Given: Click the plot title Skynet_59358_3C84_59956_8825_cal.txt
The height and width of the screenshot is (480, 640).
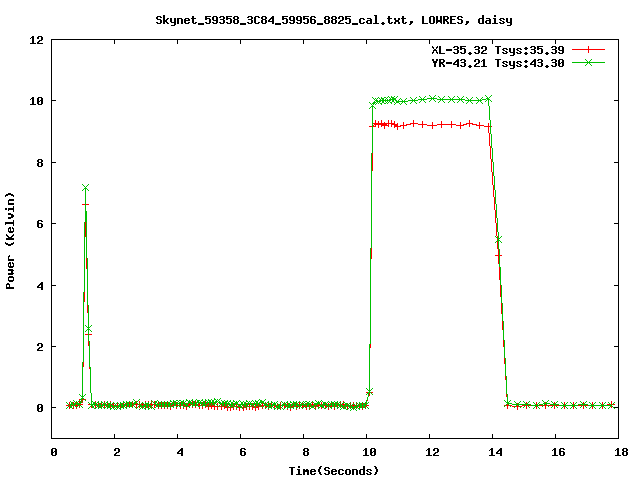Looking at the screenshot, I should tap(333, 20).
